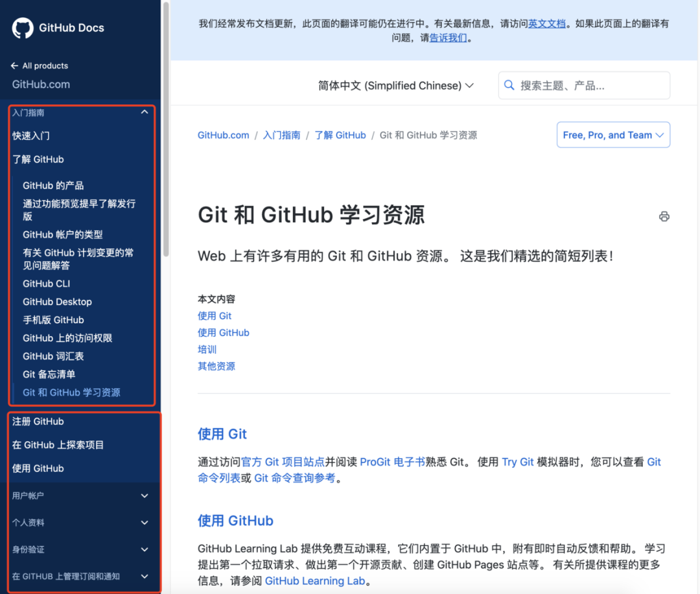Collapse the 入门指南 section chevron

click(145, 112)
